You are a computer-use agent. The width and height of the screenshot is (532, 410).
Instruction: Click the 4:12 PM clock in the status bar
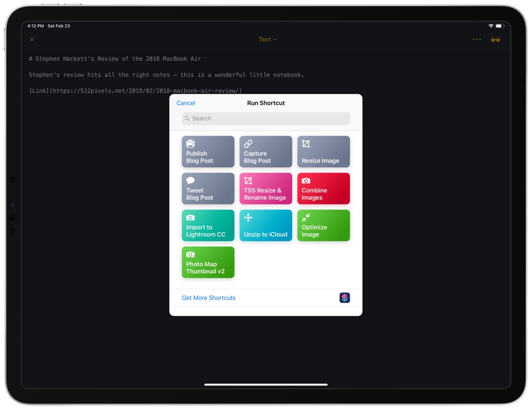coord(36,26)
